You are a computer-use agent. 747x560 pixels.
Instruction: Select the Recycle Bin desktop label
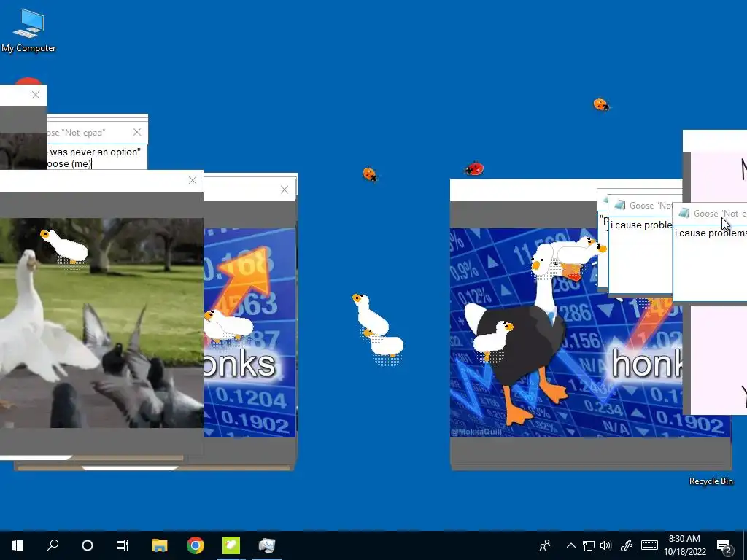click(711, 481)
